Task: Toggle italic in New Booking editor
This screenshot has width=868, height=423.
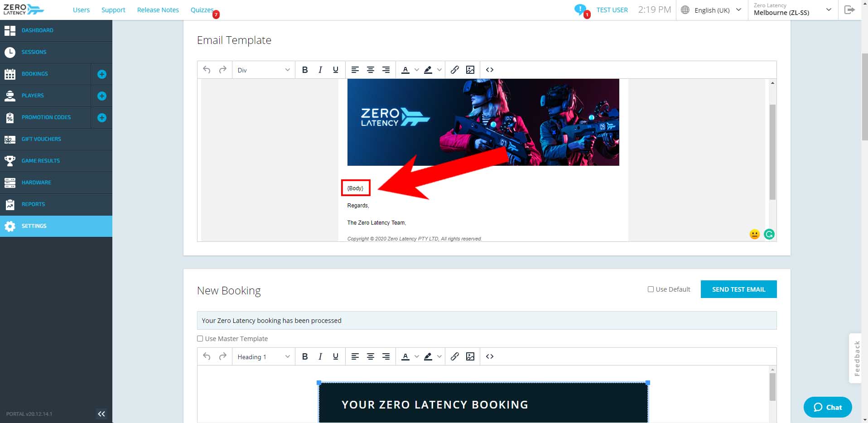Action: [x=320, y=356]
